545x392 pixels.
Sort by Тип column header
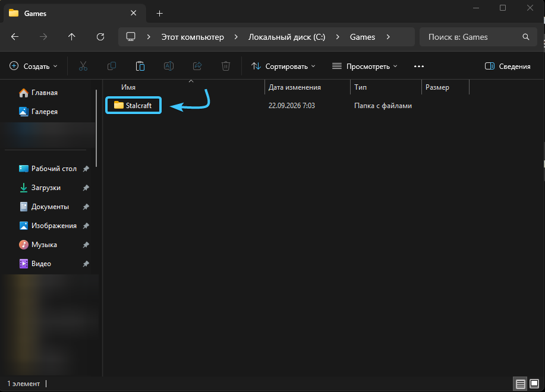click(360, 87)
